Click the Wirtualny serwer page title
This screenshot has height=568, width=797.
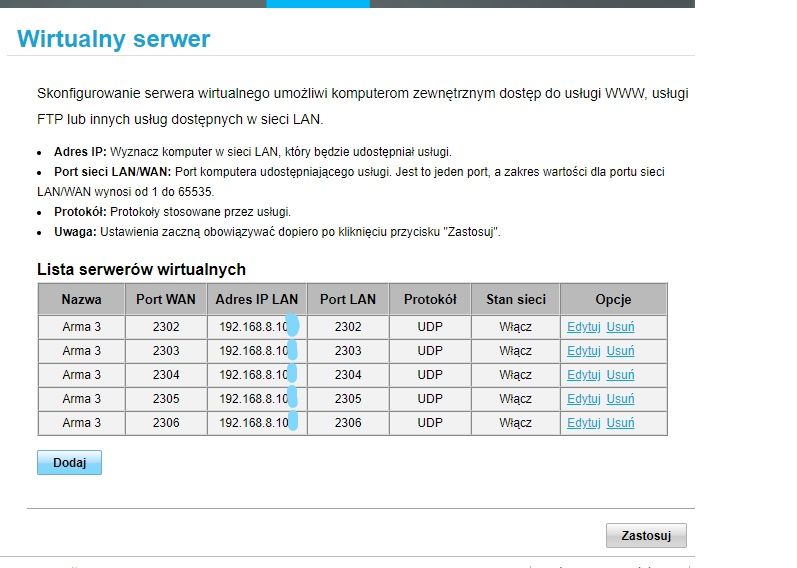pyautogui.click(x=114, y=40)
